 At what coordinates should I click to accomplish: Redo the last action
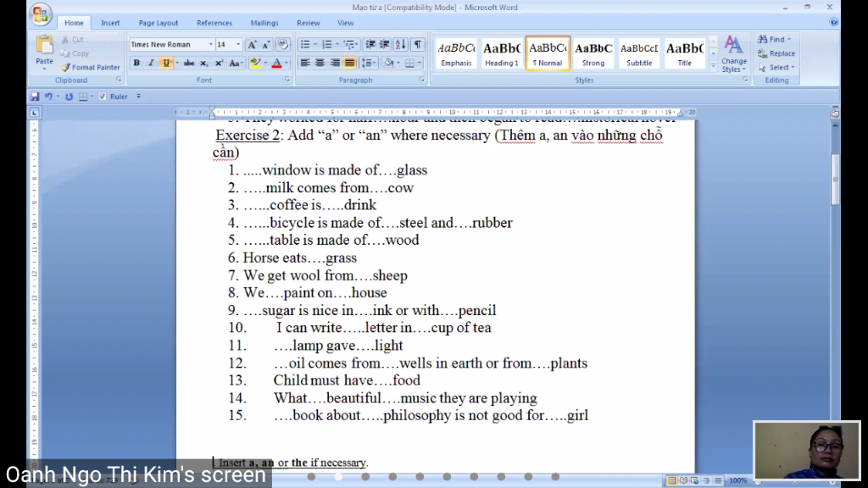(x=69, y=97)
